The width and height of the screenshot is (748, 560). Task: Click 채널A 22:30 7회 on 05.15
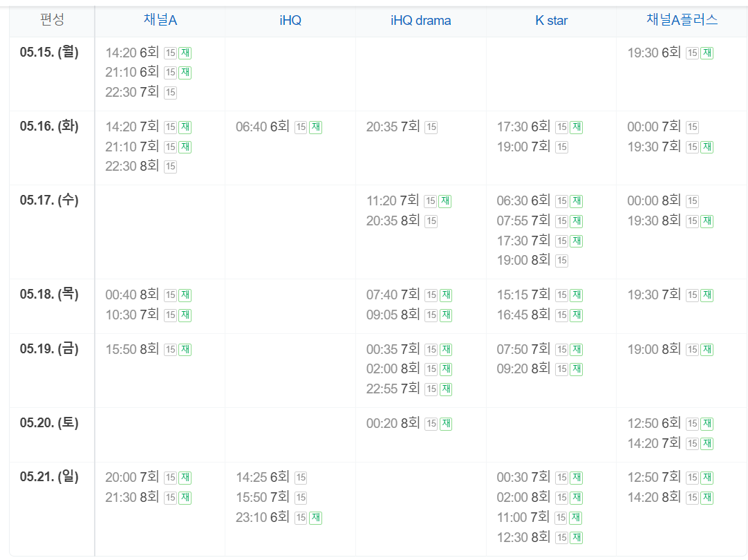(x=132, y=92)
